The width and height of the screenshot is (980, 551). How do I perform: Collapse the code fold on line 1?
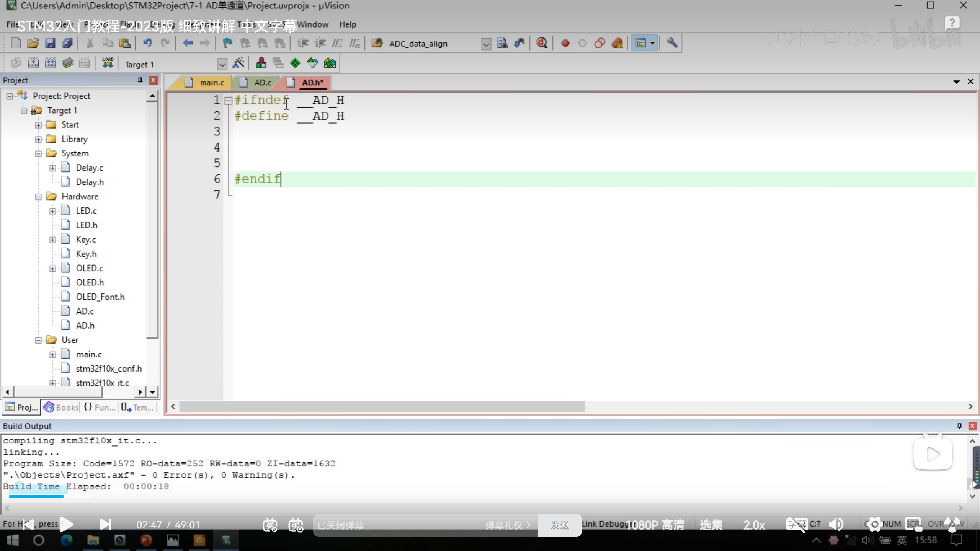228,101
